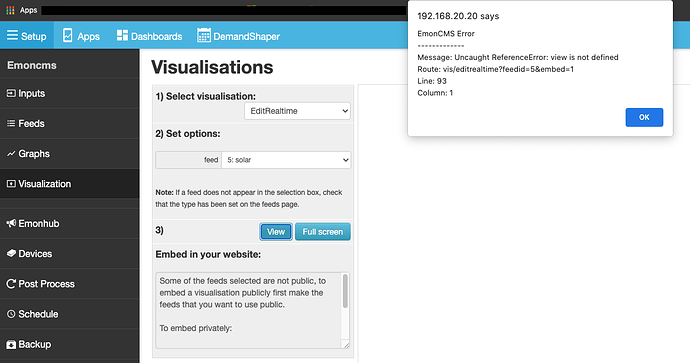Click the 'Route: vis/editrealtime' error line
The height and width of the screenshot is (363, 690).
(x=495, y=69)
